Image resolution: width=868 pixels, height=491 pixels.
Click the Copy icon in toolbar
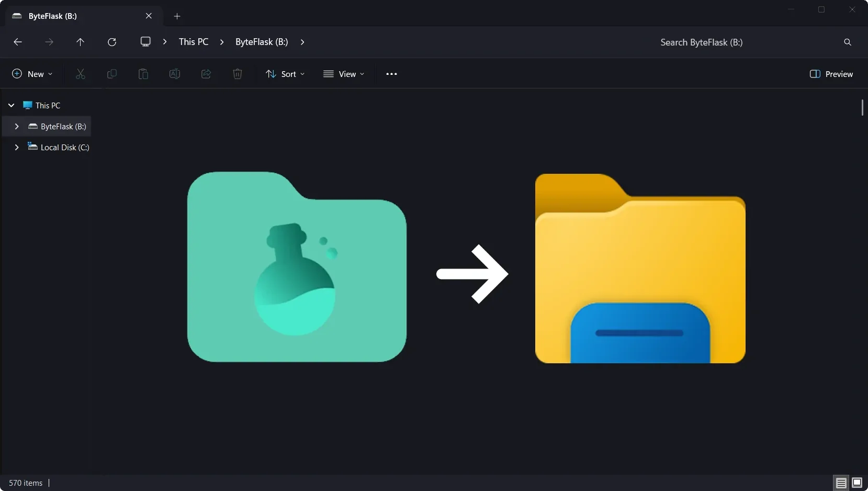pos(111,74)
